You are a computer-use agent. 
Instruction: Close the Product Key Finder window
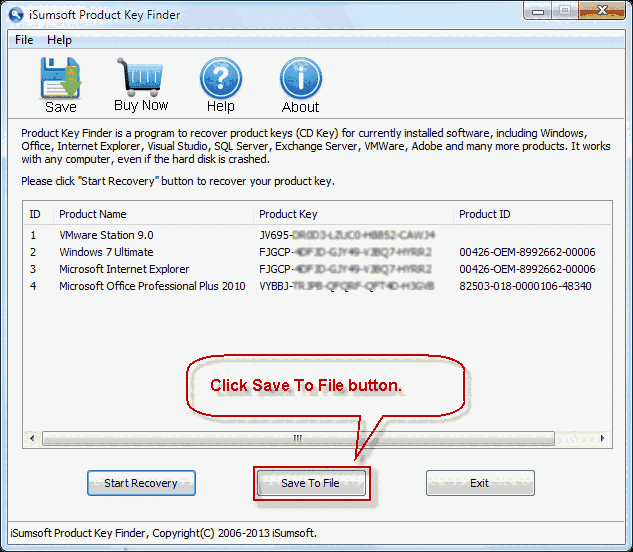point(602,10)
